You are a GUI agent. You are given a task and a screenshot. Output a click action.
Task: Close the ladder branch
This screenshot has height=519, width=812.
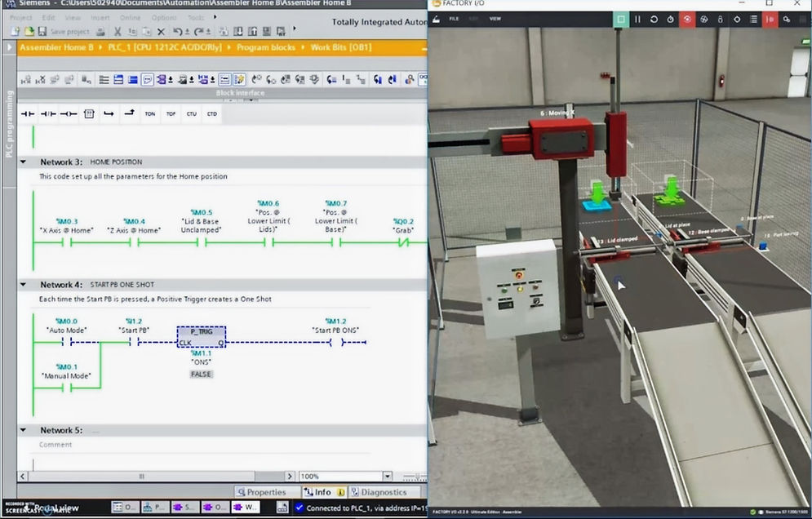click(x=130, y=113)
